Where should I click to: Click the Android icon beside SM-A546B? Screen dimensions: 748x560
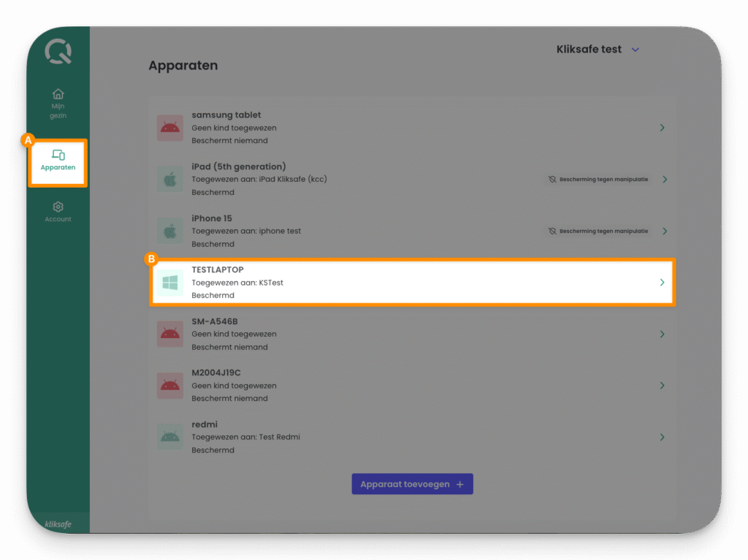[x=169, y=334]
